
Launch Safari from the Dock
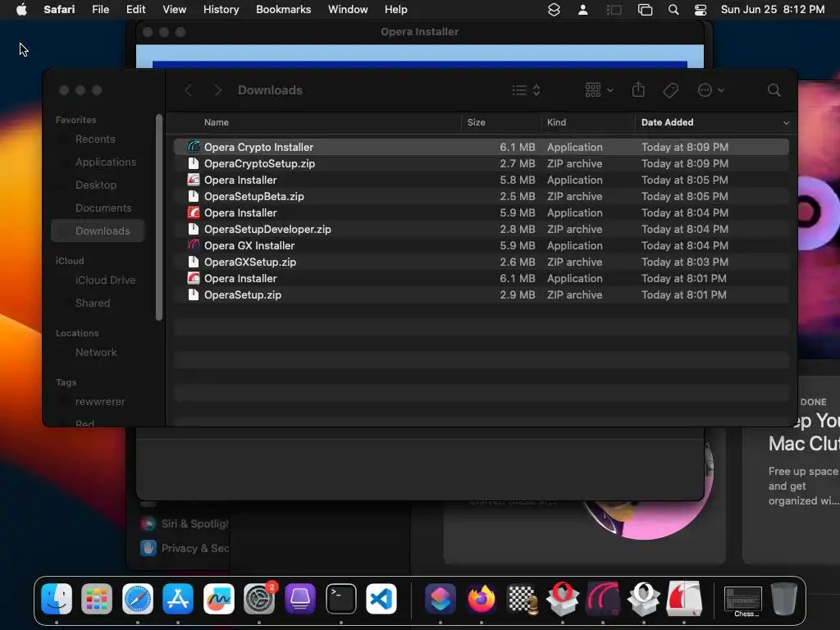(x=138, y=598)
